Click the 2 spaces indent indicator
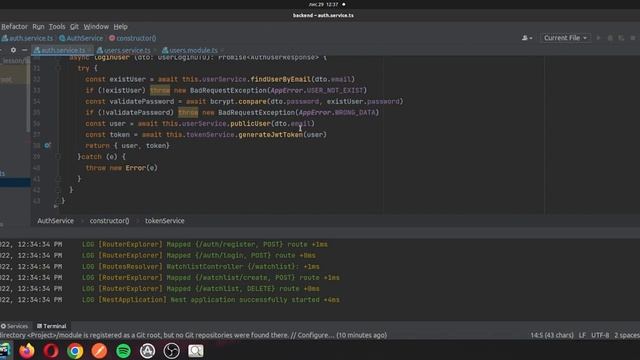The image size is (640, 360). [x=627, y=335]
